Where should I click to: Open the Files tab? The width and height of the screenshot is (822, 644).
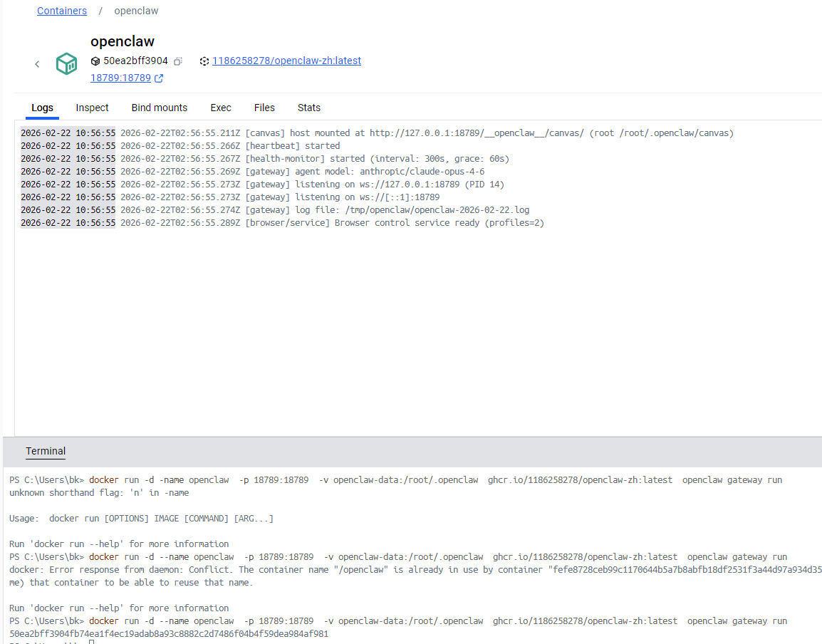pos(264,108)
